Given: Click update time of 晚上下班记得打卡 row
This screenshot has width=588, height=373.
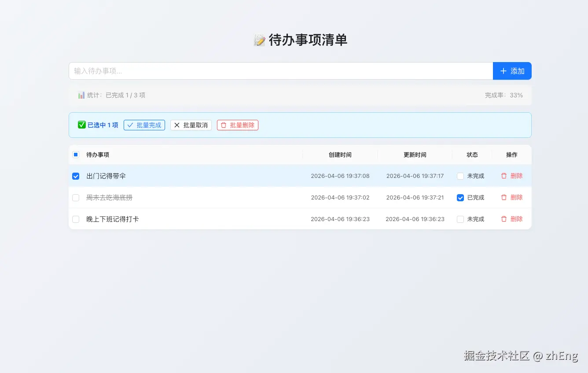Looking at the screenshot, I should coord(415,219).
